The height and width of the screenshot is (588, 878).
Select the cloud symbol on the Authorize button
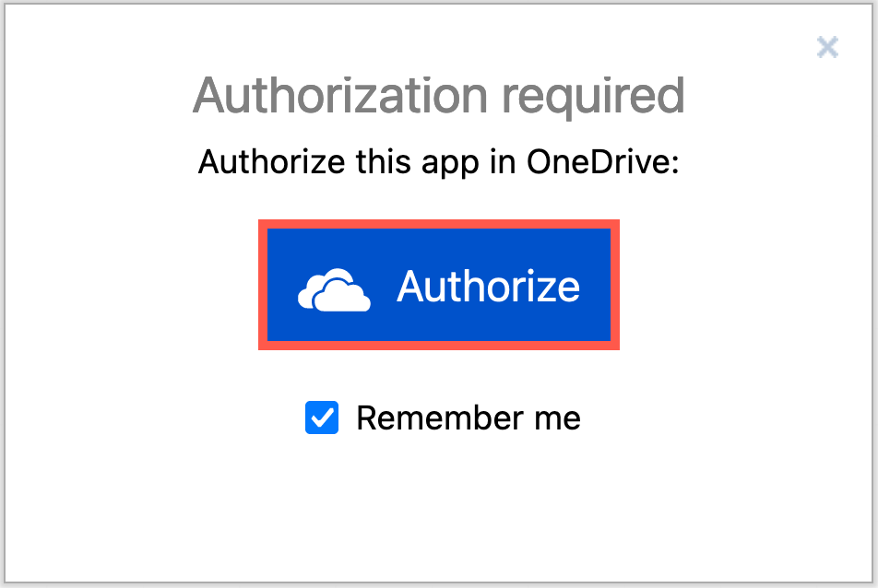pos(332,286)
